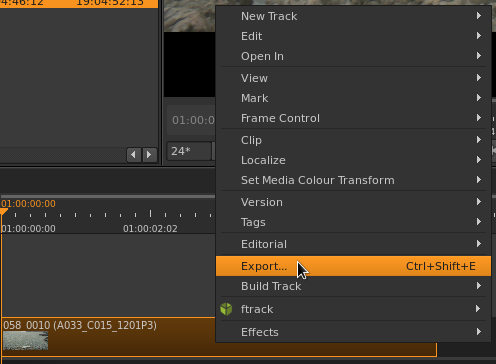Click the left scroll arrow button
This screenshot has width=496, height=364.
tap(134, 155)
